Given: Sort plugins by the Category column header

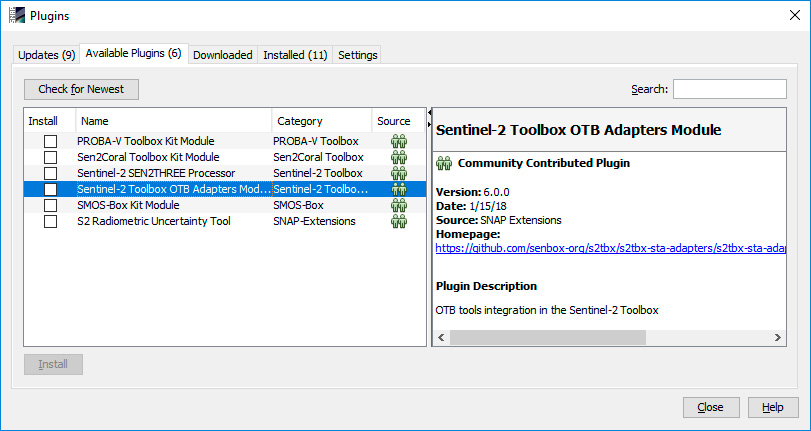Looking at the screenshot, I should click(322, 121).
